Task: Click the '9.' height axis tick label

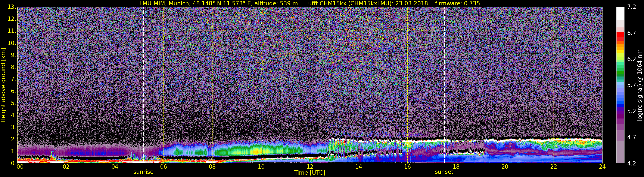Action: (x=13, y=55)
